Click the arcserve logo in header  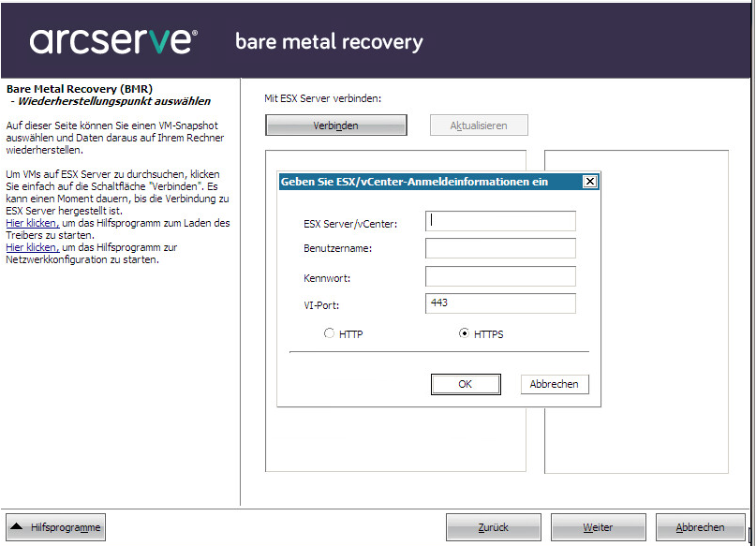(x=113, y=41)
